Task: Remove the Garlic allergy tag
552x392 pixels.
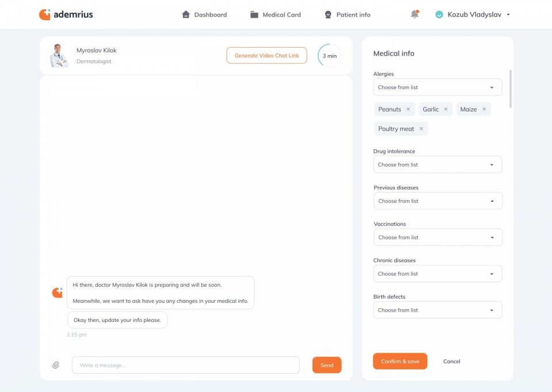Action: click(x=446, y=109)
